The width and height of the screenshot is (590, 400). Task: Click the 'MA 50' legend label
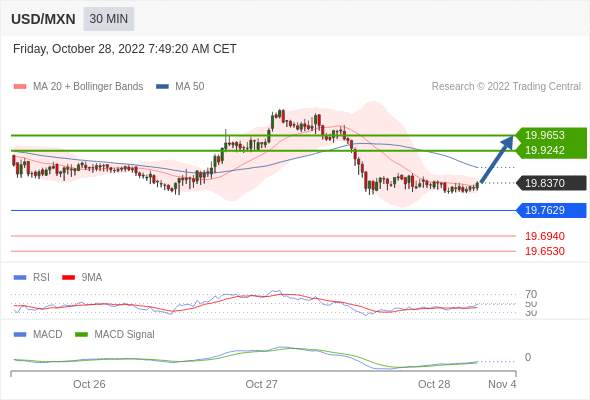tap(190, 87)
